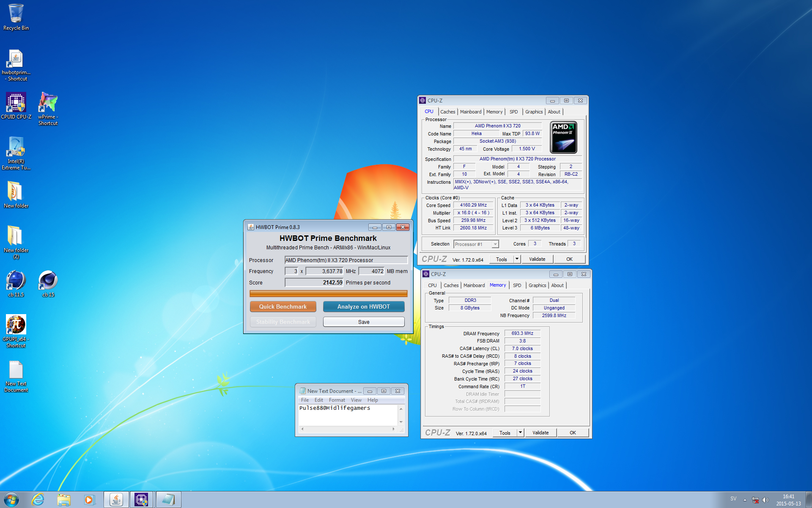Switch to CPU tab in lower CPU-Z
812x508 pixels.
coord(432,285)
